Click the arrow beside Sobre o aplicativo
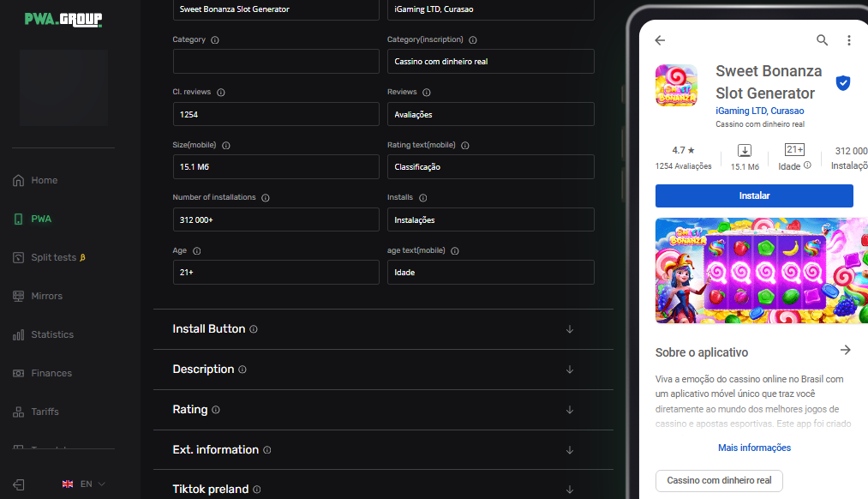 tap(846, 350)
